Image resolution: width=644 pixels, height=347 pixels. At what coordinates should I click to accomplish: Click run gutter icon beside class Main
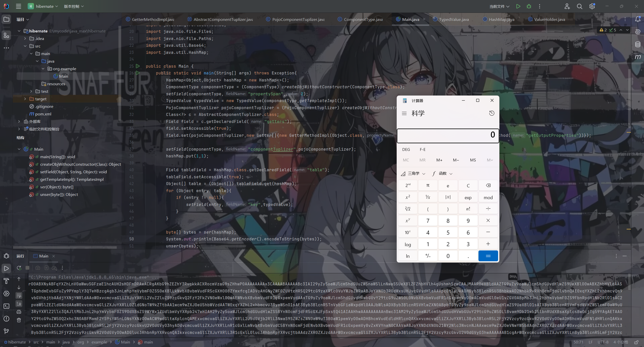click(x=138, y=66)
